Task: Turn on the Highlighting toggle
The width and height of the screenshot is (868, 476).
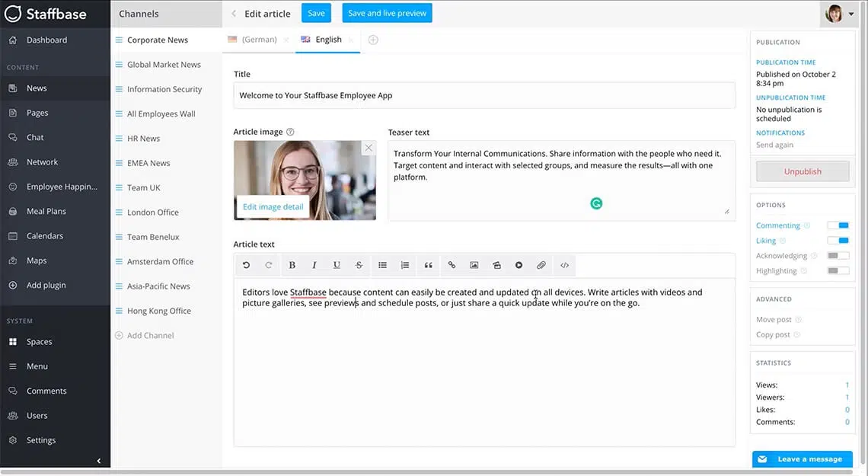Action: [838, 271]
